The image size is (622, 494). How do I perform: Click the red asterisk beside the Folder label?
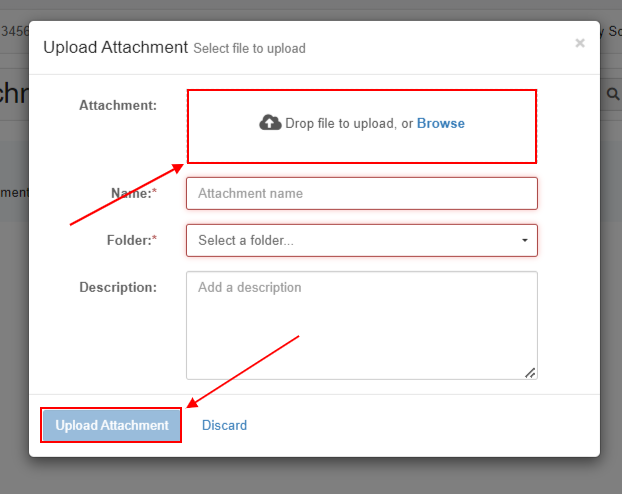pyautogui.click(x=154, y=240)
